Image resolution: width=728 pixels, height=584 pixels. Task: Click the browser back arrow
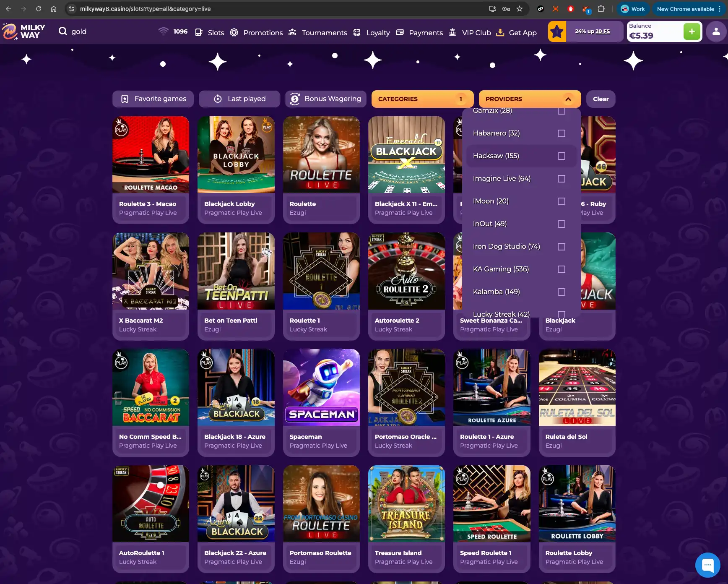pyautogui.click(x=8, y=9)
